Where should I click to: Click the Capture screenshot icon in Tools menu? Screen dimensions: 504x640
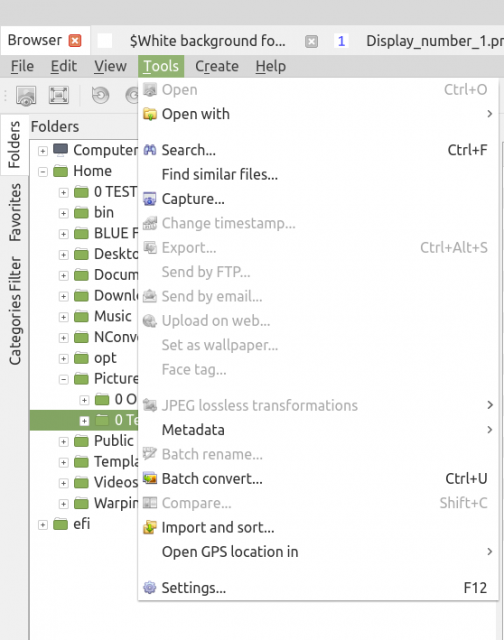click(150, 199)
